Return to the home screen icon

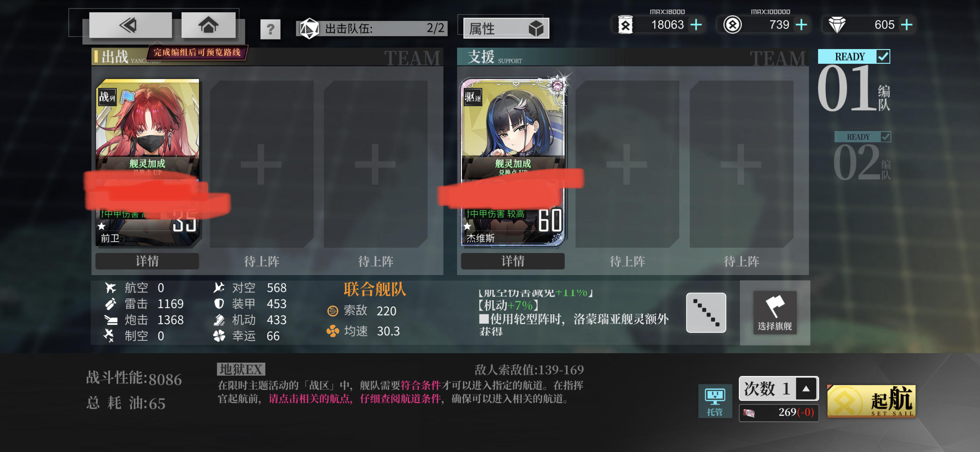point(208,25)
